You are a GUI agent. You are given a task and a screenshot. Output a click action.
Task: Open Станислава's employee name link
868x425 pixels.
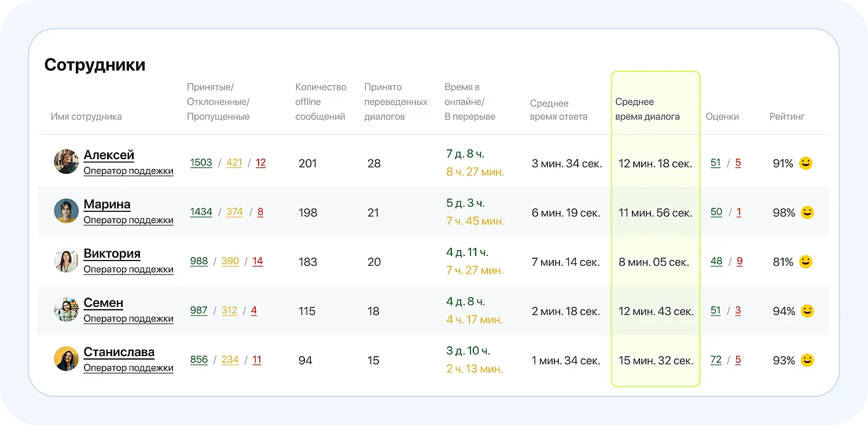pyautogui.click(x=119, y=351)
